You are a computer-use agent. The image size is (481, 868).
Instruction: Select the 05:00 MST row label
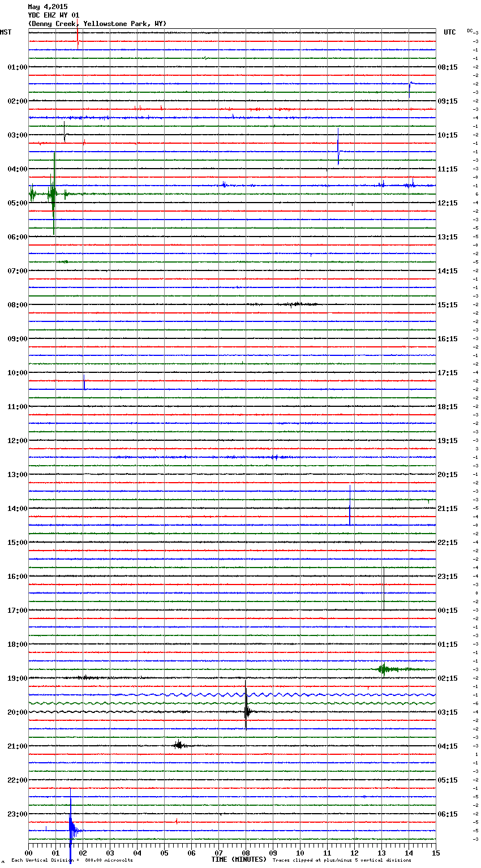point(18,203)
